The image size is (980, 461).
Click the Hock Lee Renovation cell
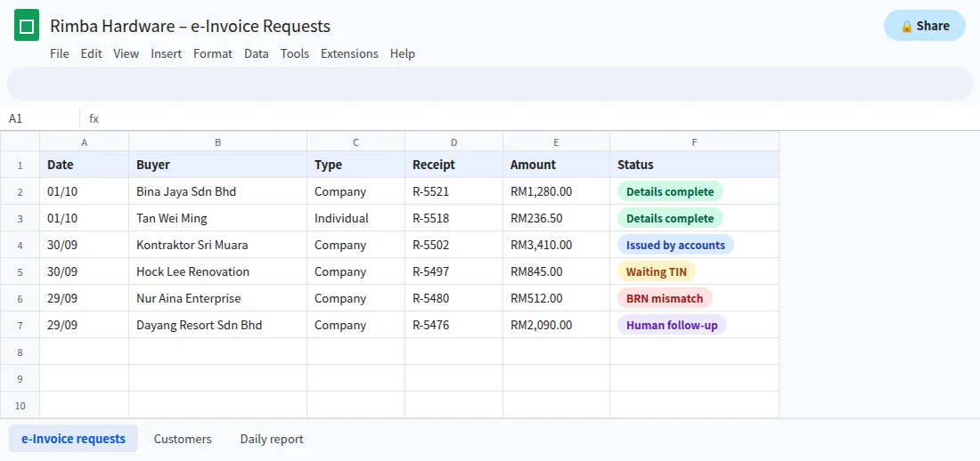[x=218, y=271]
